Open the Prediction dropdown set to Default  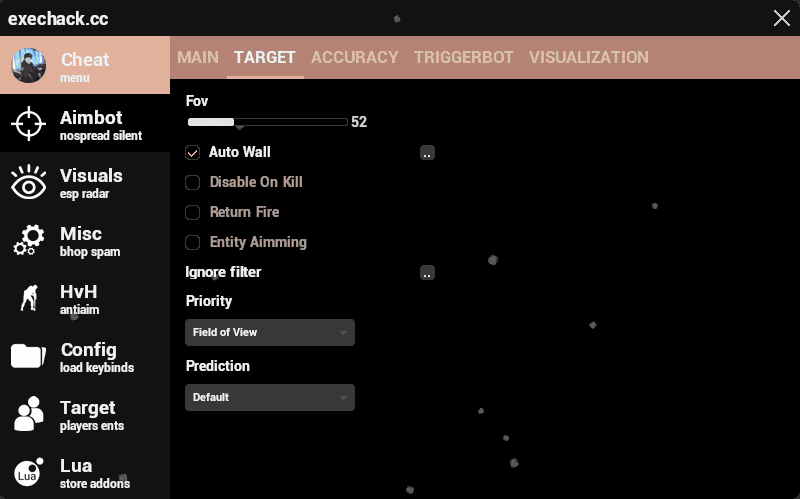270,397
